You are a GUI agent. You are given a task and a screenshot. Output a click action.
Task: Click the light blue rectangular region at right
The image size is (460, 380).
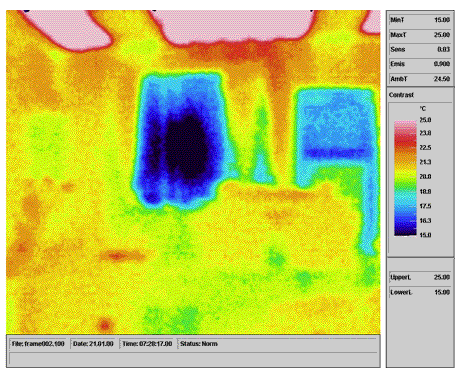click(337, 123)
